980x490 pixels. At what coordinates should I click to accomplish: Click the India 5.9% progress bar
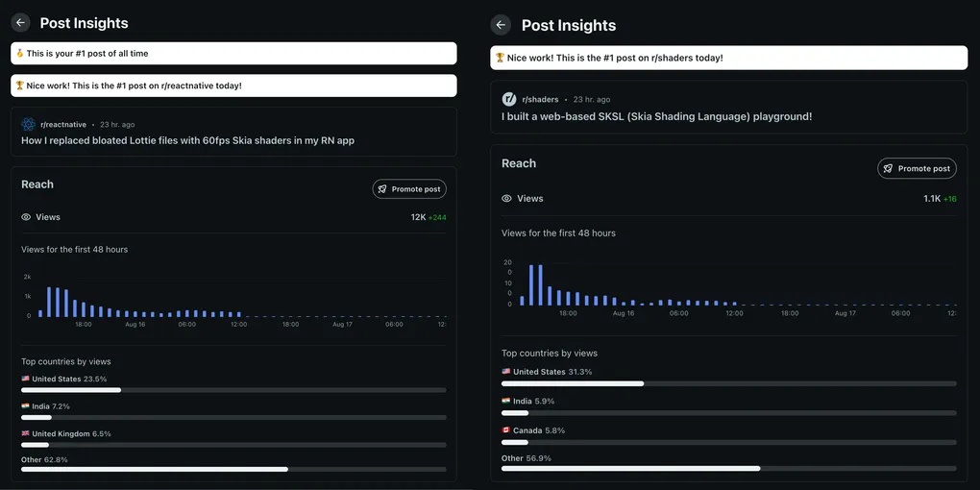pyautogui.click(x=728, y=413)
